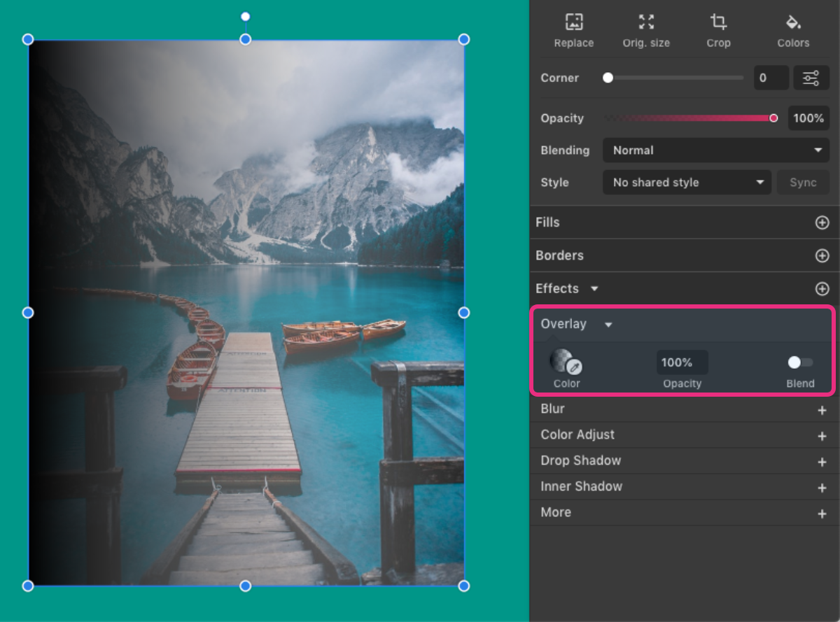The image size is (840, 622).
Task: Select the Crop tool
Action: 718,22
